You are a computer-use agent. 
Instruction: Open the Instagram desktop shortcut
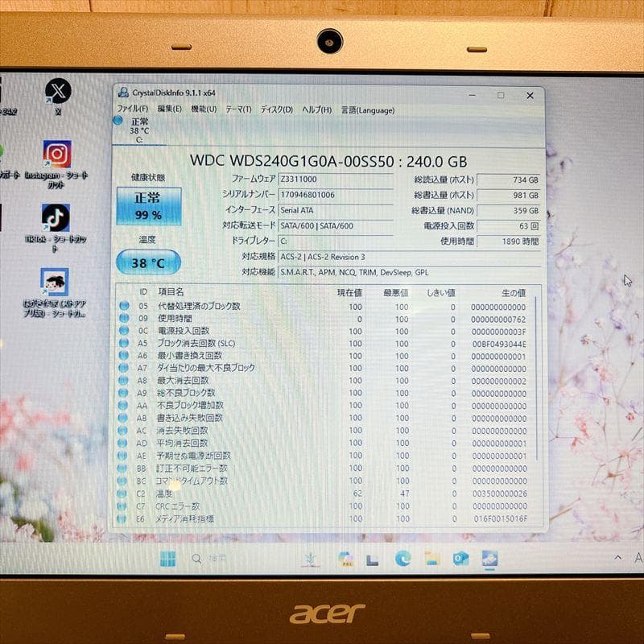[56, 164]
